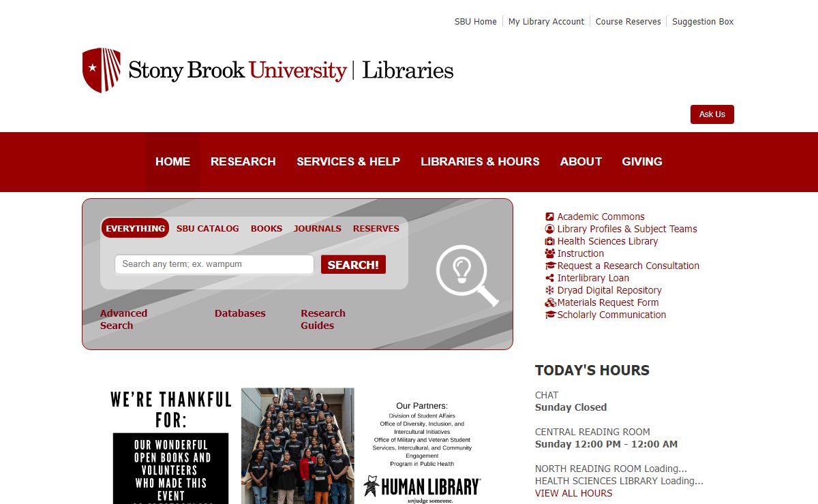Click the Interlibrary Loan share icon

click(550, 278)
